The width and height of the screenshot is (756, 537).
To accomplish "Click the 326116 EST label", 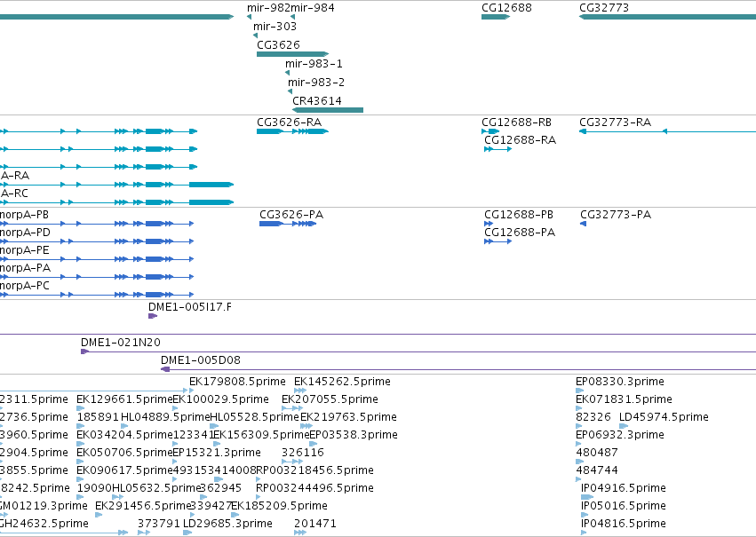I will click(x=303, y=454).
